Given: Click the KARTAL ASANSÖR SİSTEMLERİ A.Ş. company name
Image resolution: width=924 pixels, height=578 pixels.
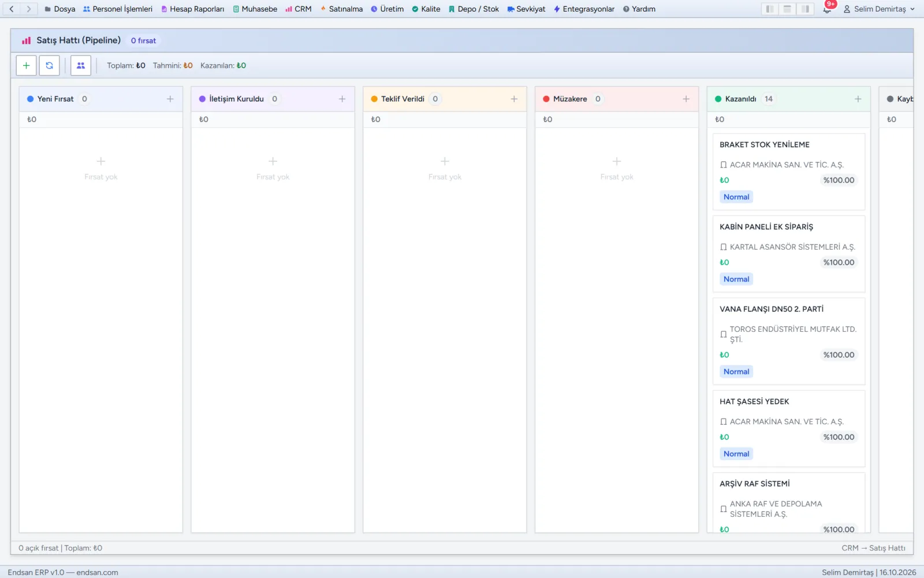Looking at the screenshot, I should click(792, 247).
